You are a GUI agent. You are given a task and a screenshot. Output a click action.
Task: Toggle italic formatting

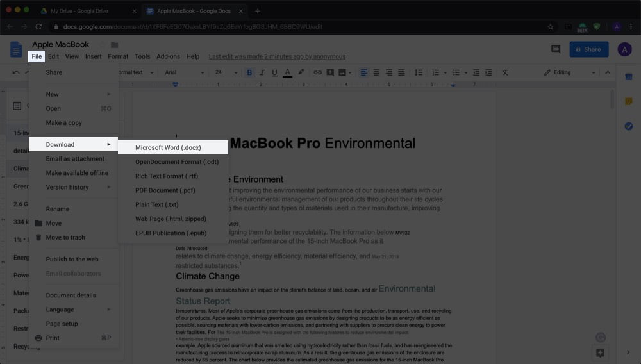point(262,72)
